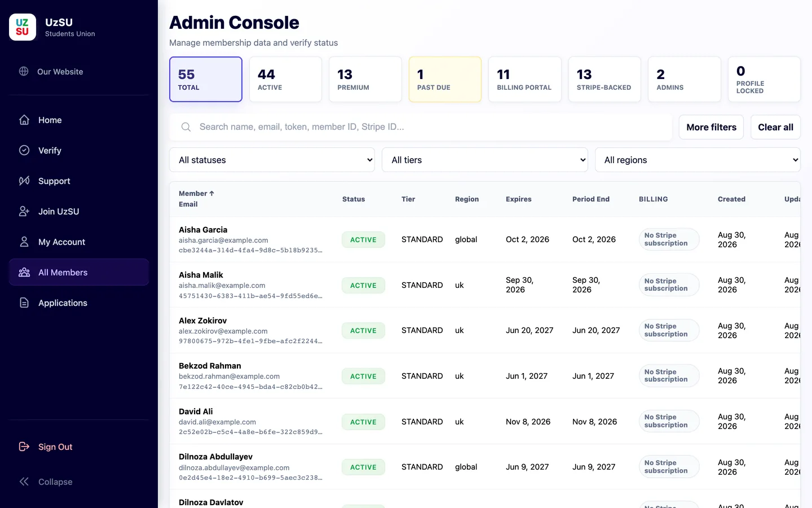This screenshot has height=508, width=812.
Task: Click the My Account person icon
Action: (24, 242)
